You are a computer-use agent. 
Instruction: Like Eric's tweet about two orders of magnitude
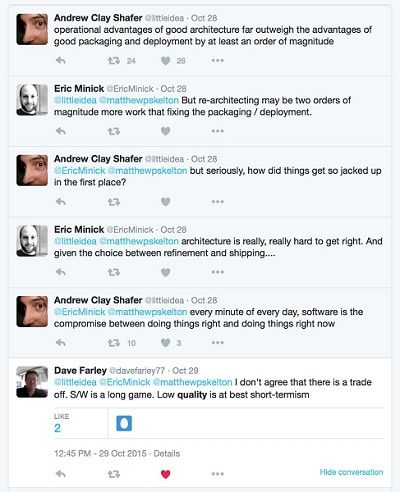coord(165,131)
